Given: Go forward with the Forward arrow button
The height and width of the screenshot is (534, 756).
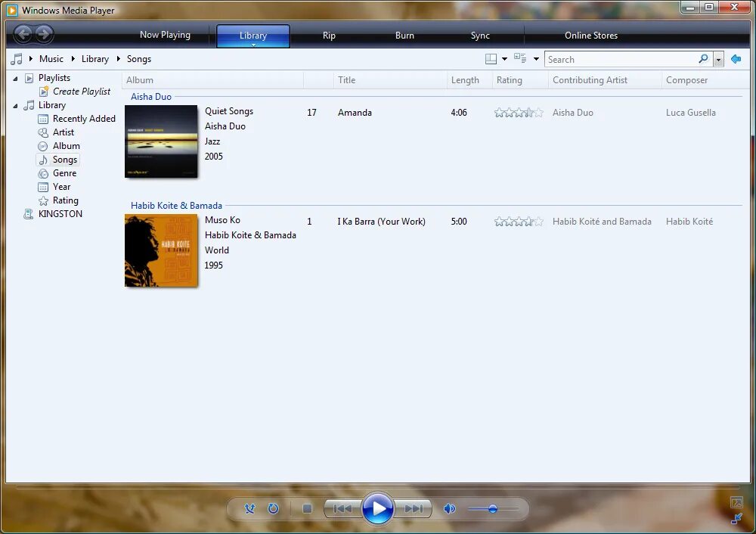Looking at the screenshot, I should point(44,34).
